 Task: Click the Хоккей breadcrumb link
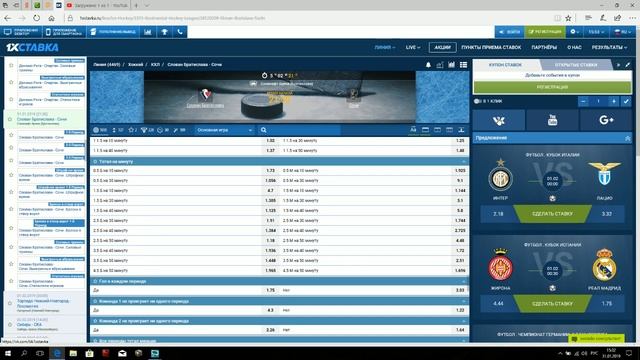136,64
